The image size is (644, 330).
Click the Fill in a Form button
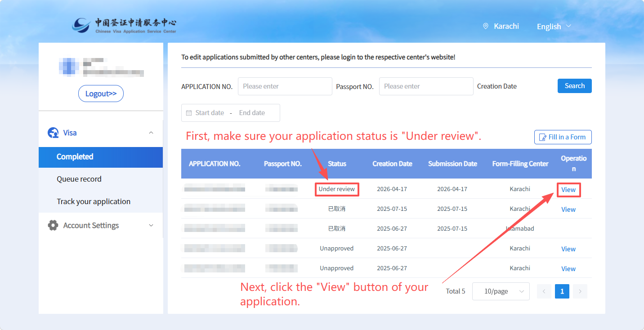[563, 137]
